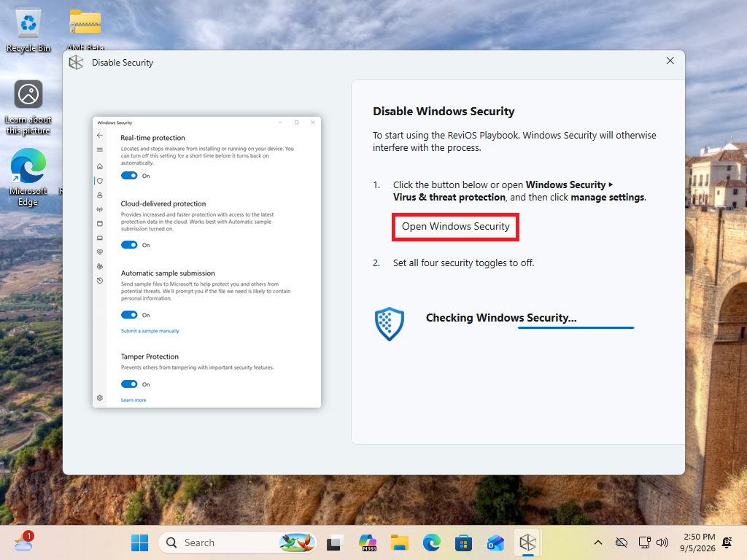The height and width of the screenshot is (560, 747).
Task: Click the 'Tamper Protection' heading in preview
Action: [x=150, y=357]
